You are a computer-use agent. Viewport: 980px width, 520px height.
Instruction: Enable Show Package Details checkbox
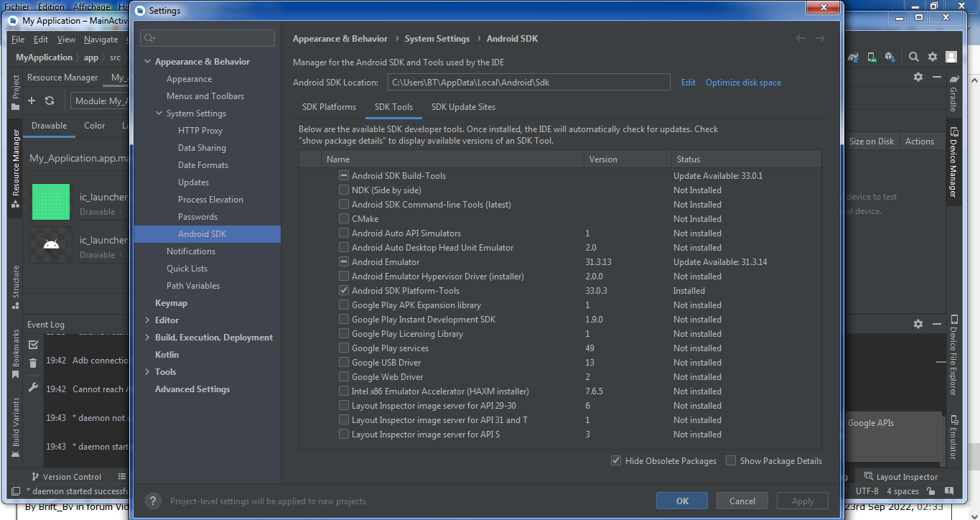[731, 460]
